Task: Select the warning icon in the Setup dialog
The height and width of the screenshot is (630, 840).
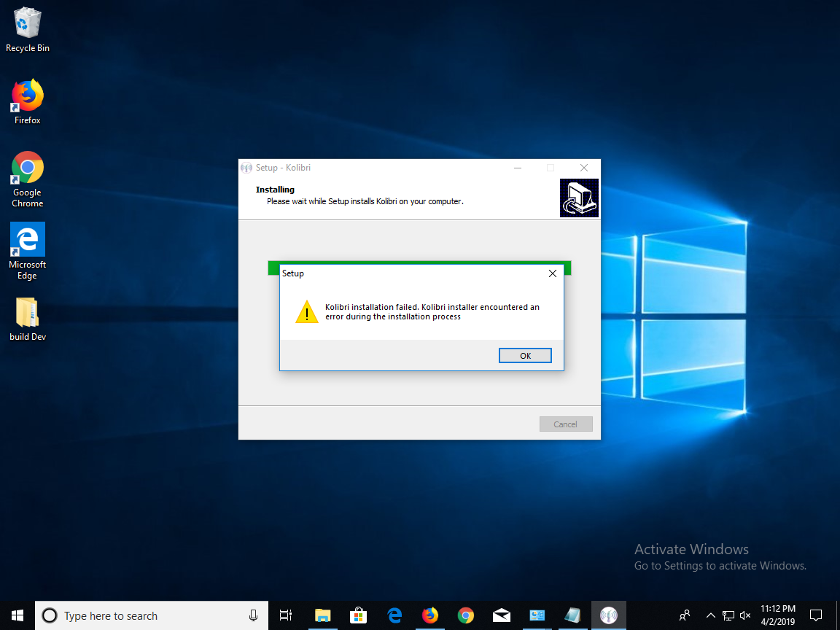Action: 307,312
